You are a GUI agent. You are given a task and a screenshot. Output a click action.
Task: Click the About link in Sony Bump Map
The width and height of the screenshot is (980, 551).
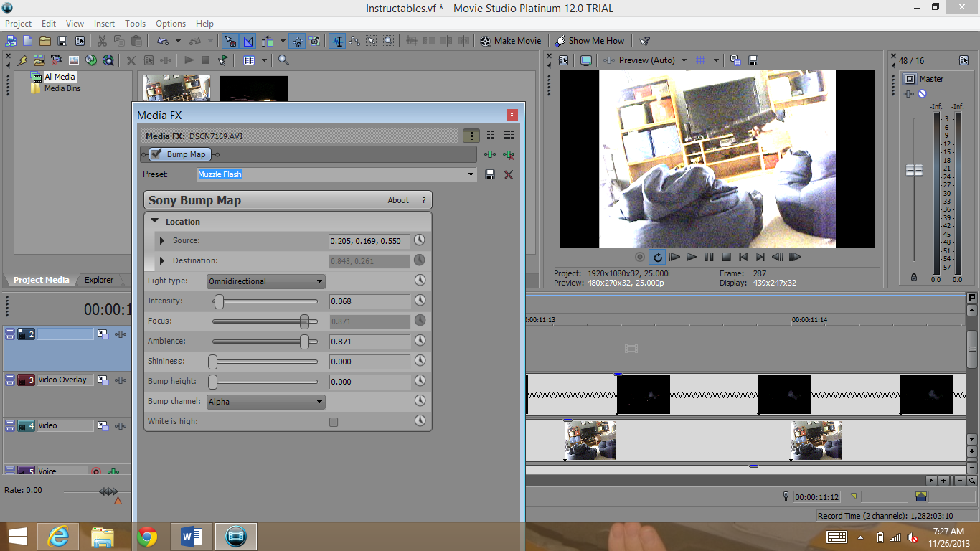coord(398,200)
